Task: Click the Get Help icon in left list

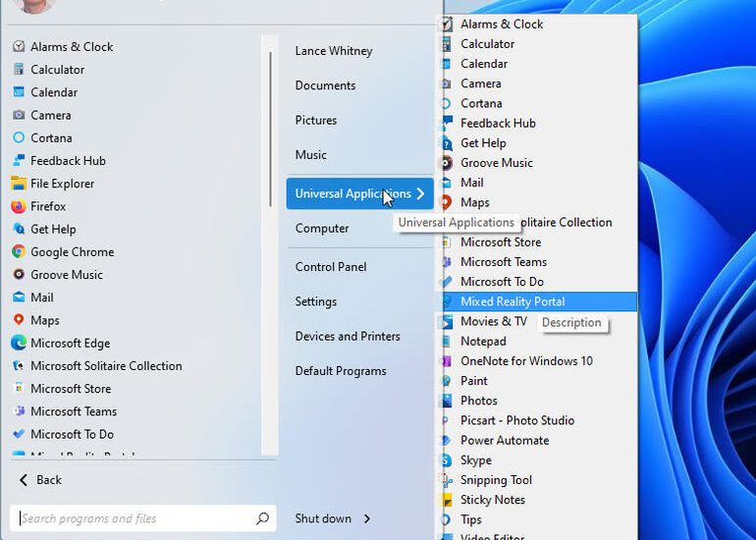Action: click(19, 229)
